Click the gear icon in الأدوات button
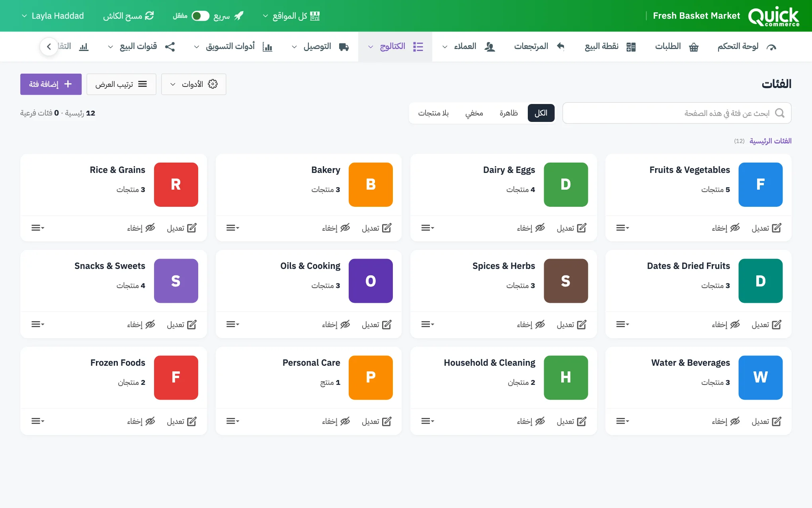812x508 pixels. pyautogui.click(x=213, y=84)
